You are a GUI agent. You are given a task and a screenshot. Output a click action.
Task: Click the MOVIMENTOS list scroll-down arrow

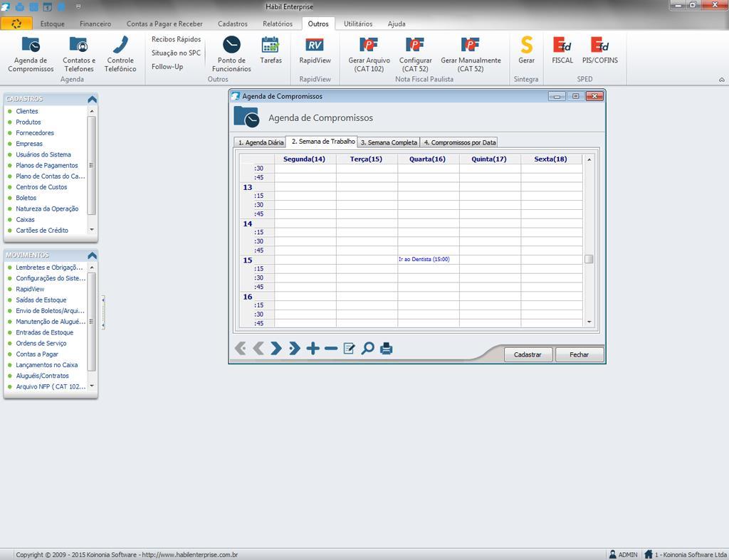(x=92, y=386)
